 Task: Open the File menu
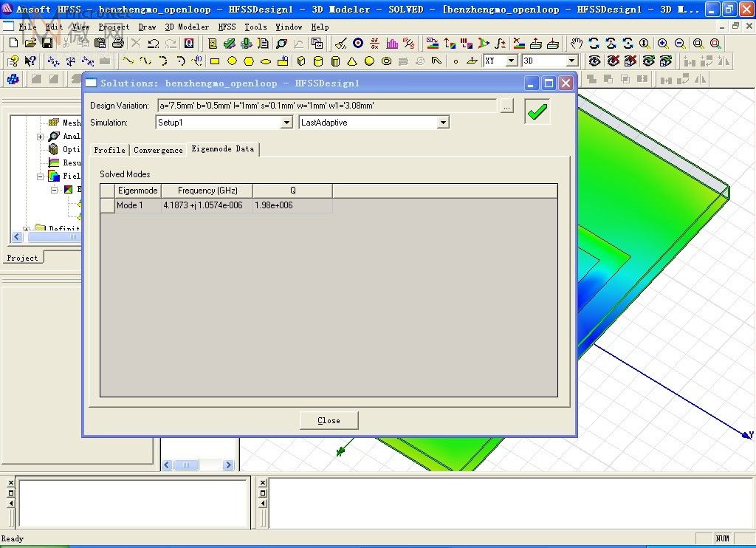pyautogui.click(x=27, y=27)
